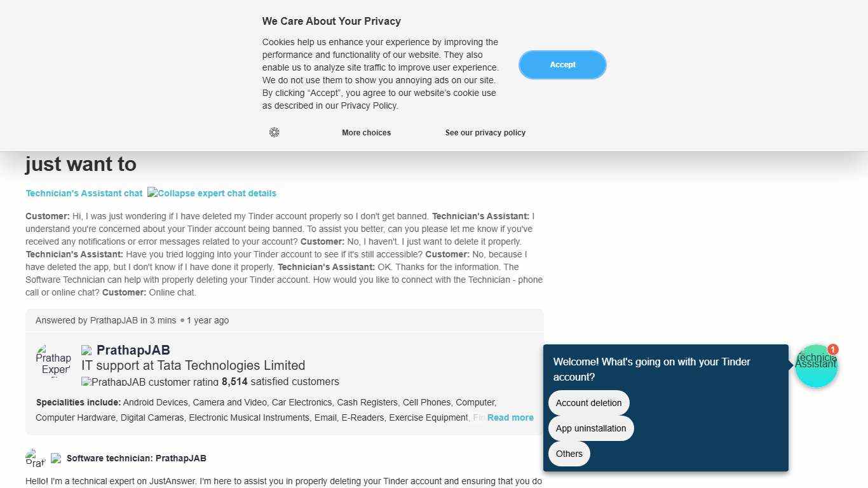The height and width of the screenshot is (488, 868).
Task: Click Answered by PrathapJAB info bar
Action: [x=132, y=320]
